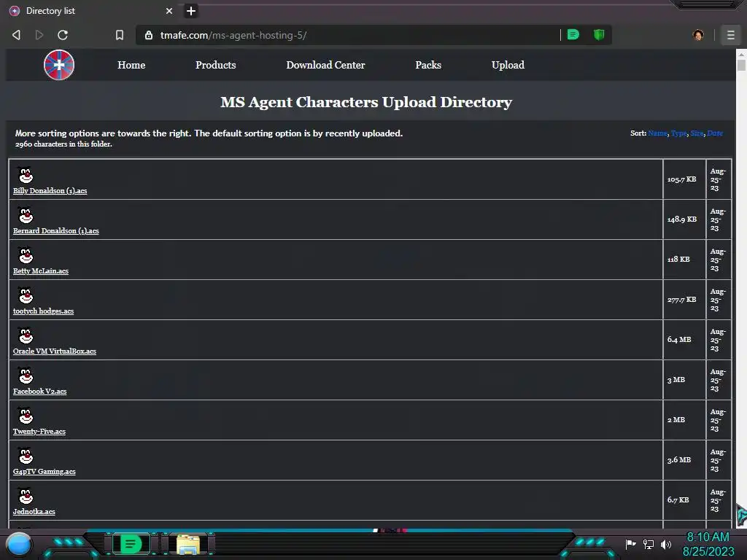Open Twenty-Five.acs link
The height and width of the screenshot is (560, 747).
[39, 432]
